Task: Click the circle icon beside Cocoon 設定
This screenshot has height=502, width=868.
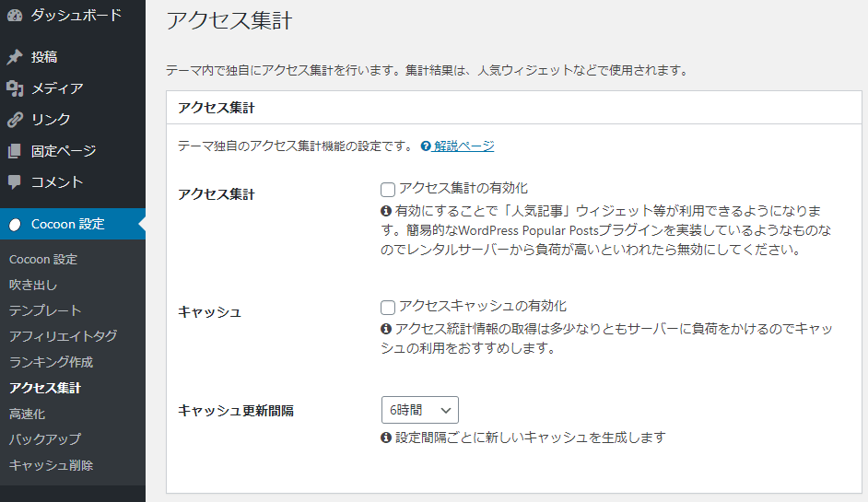Action: tap(15, 224)
